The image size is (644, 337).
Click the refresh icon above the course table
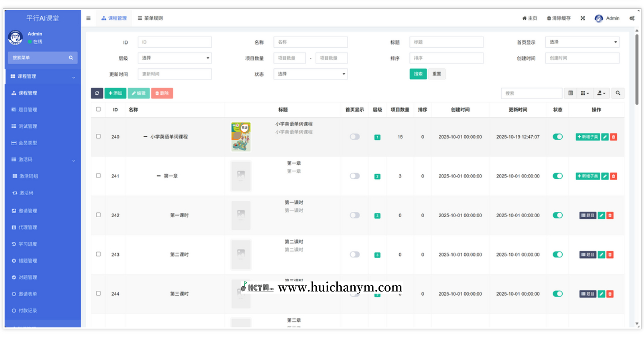coord(97,93)
